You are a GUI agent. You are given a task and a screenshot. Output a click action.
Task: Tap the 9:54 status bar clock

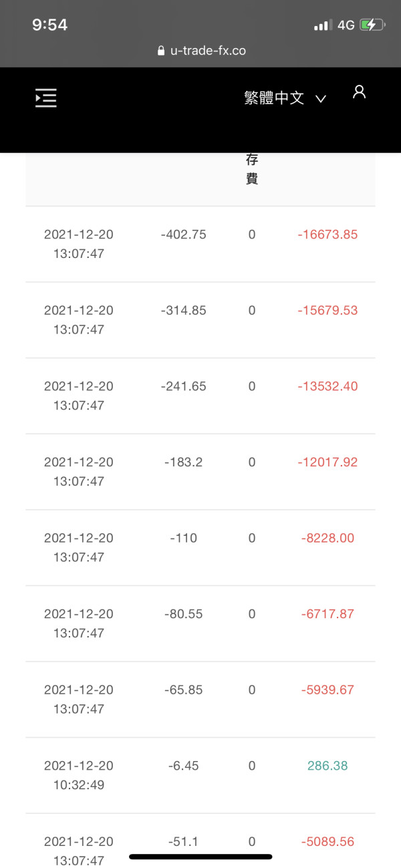point(50,25)
